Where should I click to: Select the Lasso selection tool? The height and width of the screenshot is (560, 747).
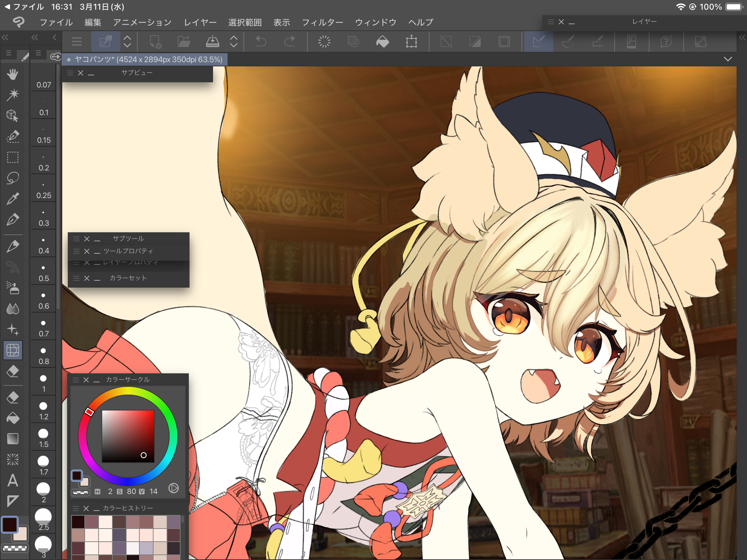pyautogui.click(x=13, y=178)
